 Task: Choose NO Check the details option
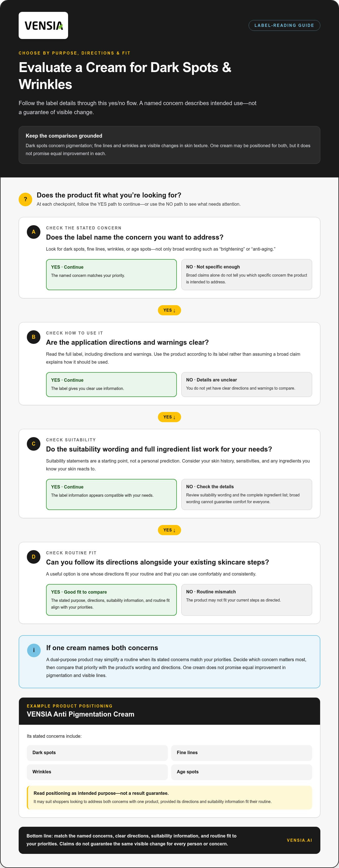pyautogui.click(x=246, y=494)
